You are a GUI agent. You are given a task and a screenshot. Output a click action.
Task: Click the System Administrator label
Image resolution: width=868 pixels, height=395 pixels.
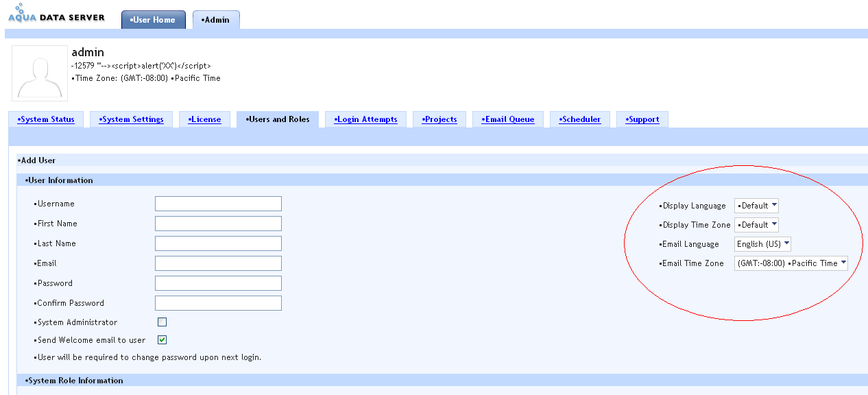(x=75, y=322)
